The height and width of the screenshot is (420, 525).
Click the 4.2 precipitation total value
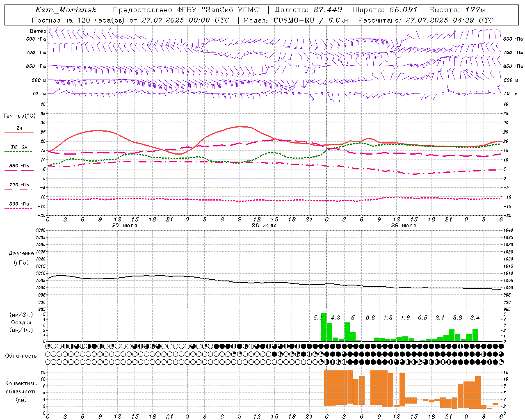336,317
